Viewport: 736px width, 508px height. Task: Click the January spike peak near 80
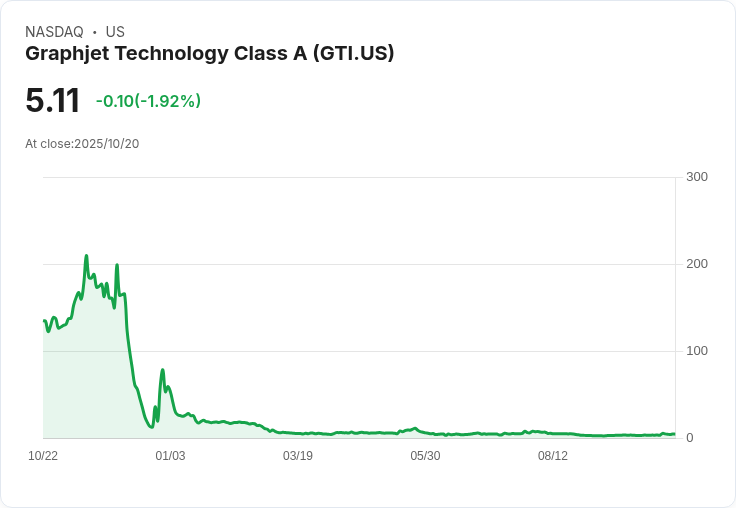tap(162, 370)
